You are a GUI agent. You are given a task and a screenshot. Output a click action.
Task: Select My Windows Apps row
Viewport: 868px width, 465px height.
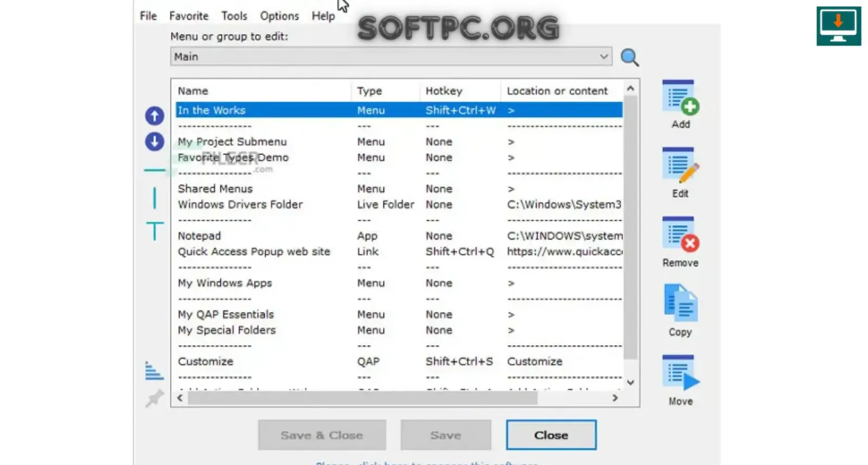click(399, 283)
